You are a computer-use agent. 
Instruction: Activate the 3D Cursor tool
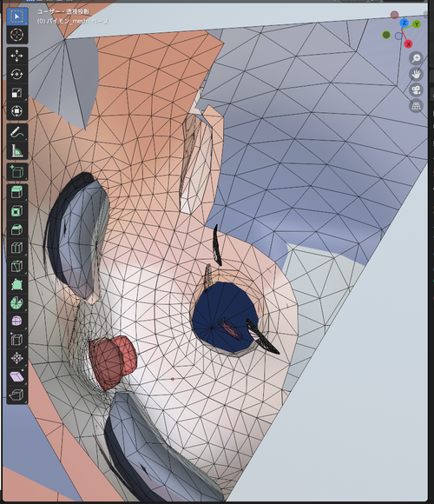click(16, 35)
